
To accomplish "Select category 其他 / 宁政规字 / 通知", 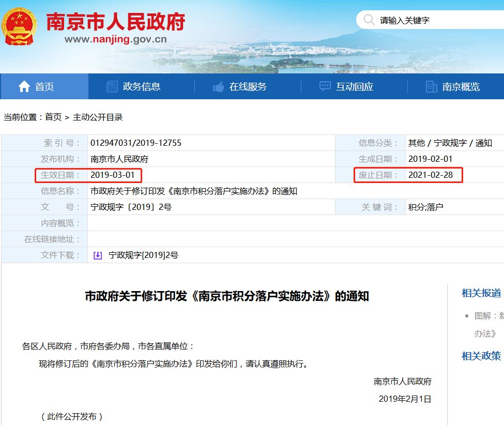I will pyautogui.click(x=450, y=143).
